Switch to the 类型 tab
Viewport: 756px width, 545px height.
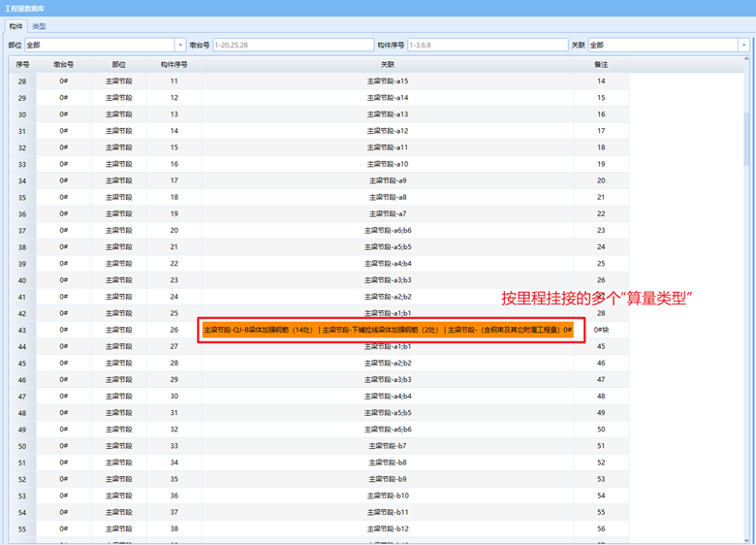tap(39, 26)
